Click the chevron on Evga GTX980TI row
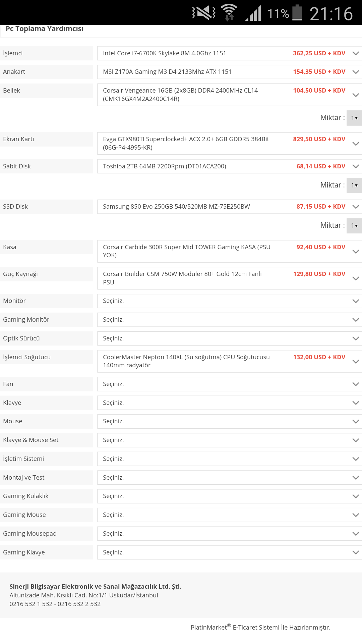This screenshot has width=362, height=644. click(356, 144)
